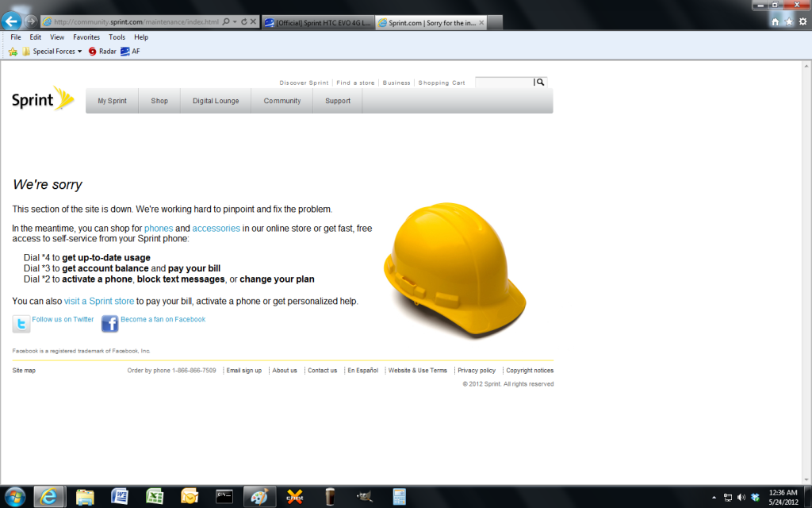Open the Favorites menu
The height and width of the screenshot is (508, 812).
86,37
